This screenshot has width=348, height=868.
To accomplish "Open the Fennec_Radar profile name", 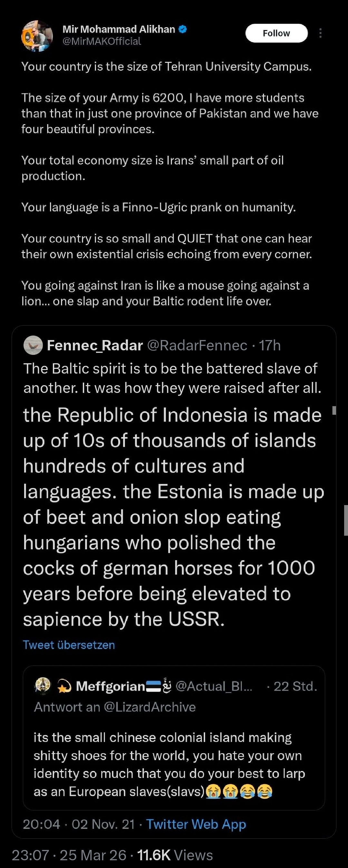I will click(95, 346).
